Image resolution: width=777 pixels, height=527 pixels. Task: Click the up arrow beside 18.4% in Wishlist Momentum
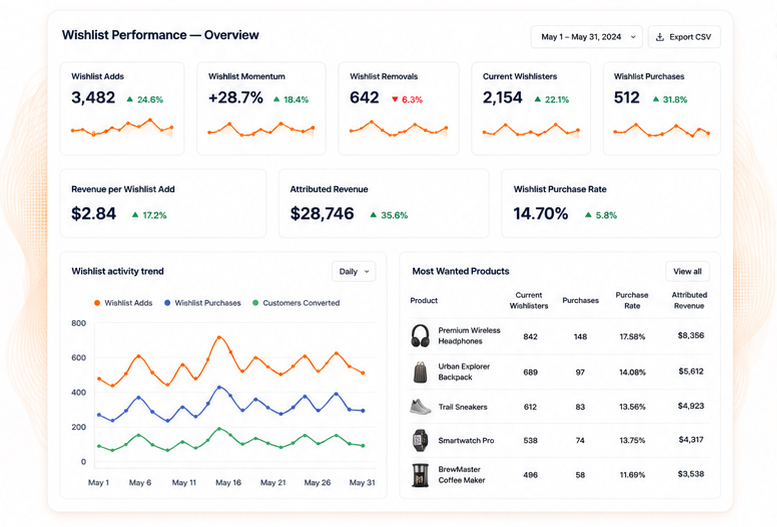click(277, 99)
